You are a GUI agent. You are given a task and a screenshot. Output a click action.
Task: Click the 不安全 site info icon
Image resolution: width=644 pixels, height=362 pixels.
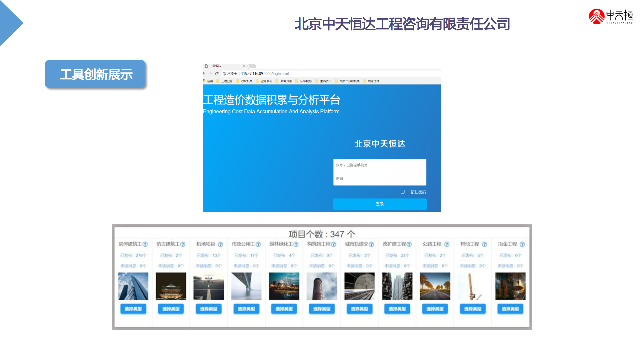(x=224, y=74)
